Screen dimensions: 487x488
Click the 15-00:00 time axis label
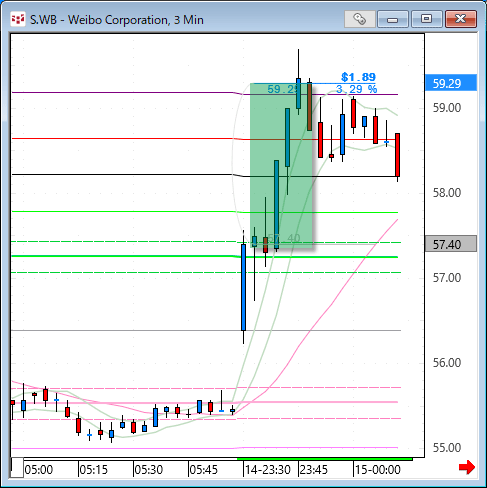(x=378, y=470)
